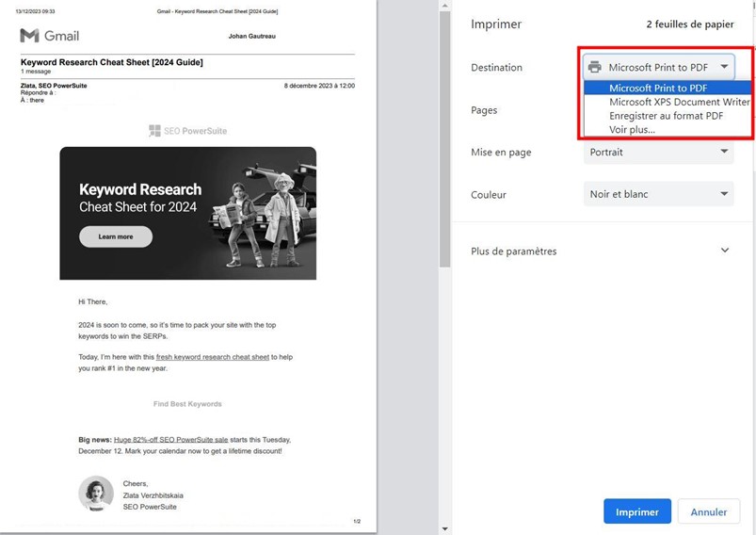This screenshot has height=535, width=756.
Task: Click the blue Imprimer button
Action: 637,511
